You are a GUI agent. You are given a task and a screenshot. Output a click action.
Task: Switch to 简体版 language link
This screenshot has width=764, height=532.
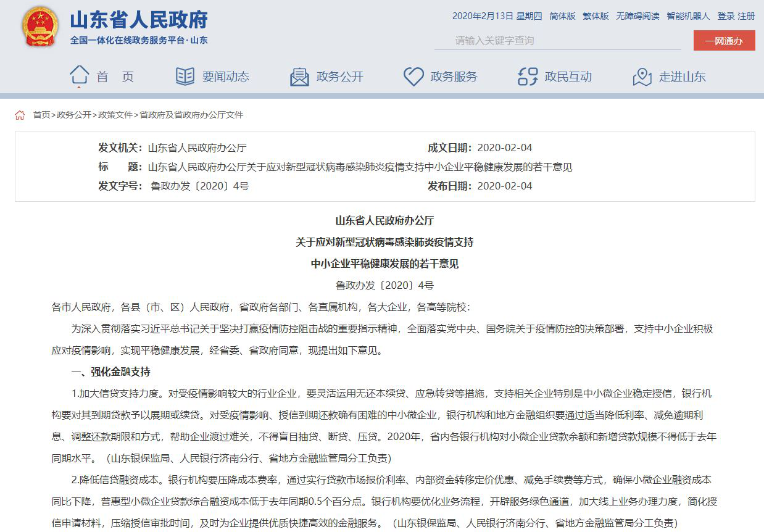point(562,16)
